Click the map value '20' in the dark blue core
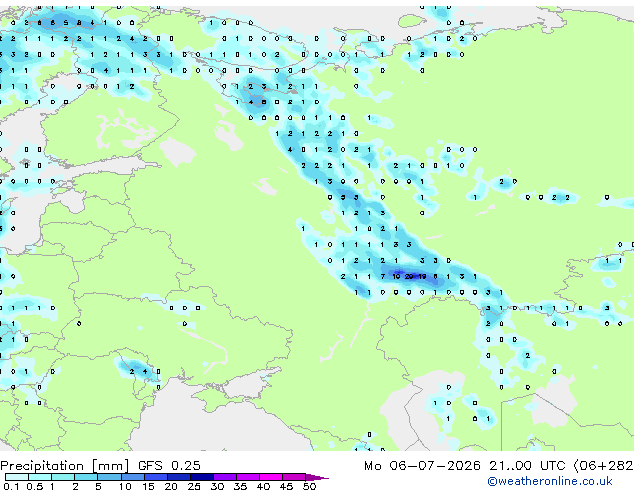This screenshot has height=490, width=634. pyautogui.click(x=409, y=277)
